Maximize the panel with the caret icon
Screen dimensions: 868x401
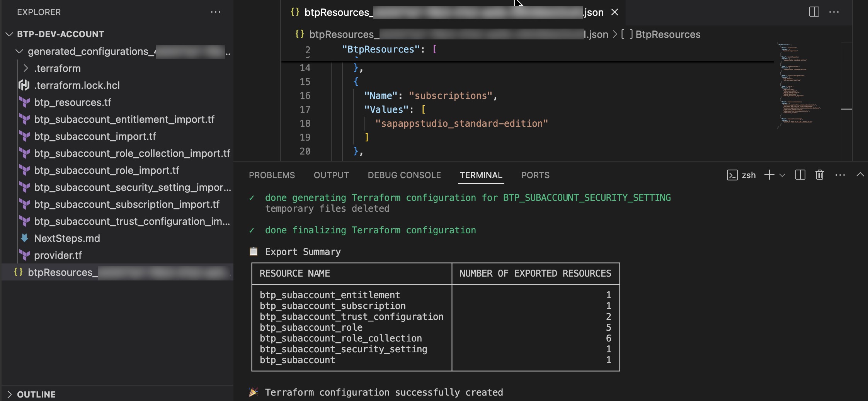pyautogui.click(x=860, y=175)
